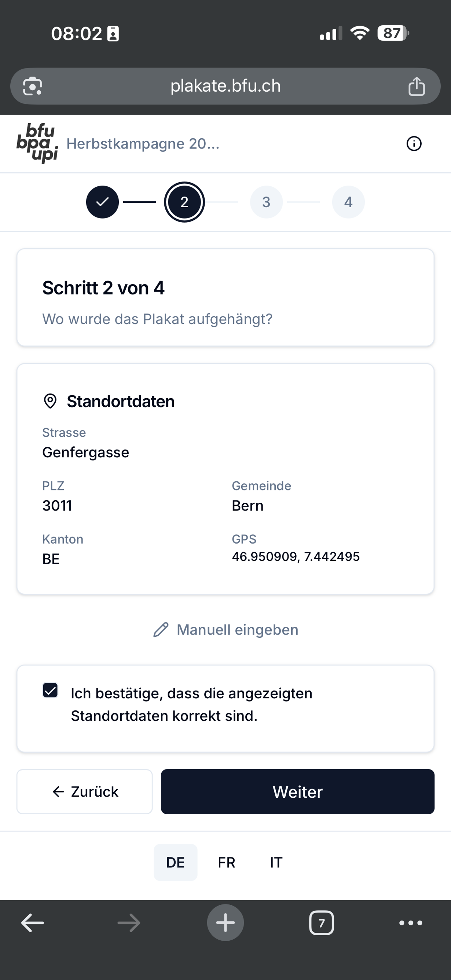This screenshot has height=980, width=451.
Task: Jump to completed step one checkmark
Action: (x=102, y=202)
